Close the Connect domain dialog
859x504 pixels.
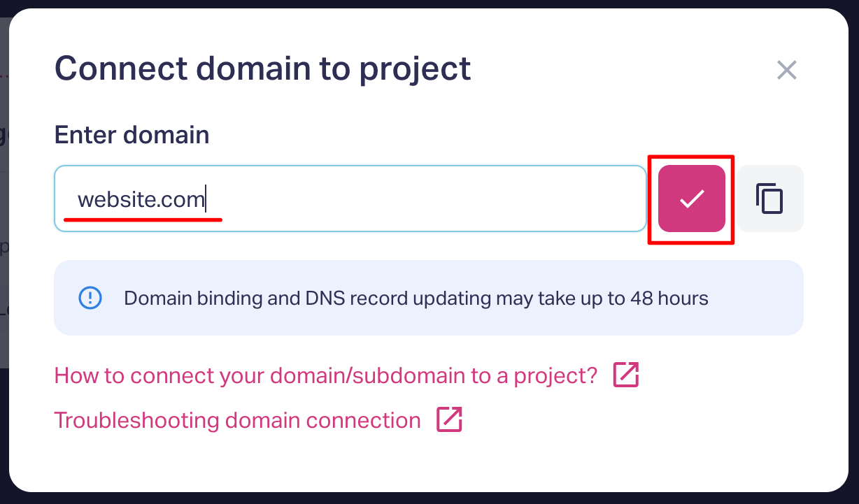click(x=786, y=70)
